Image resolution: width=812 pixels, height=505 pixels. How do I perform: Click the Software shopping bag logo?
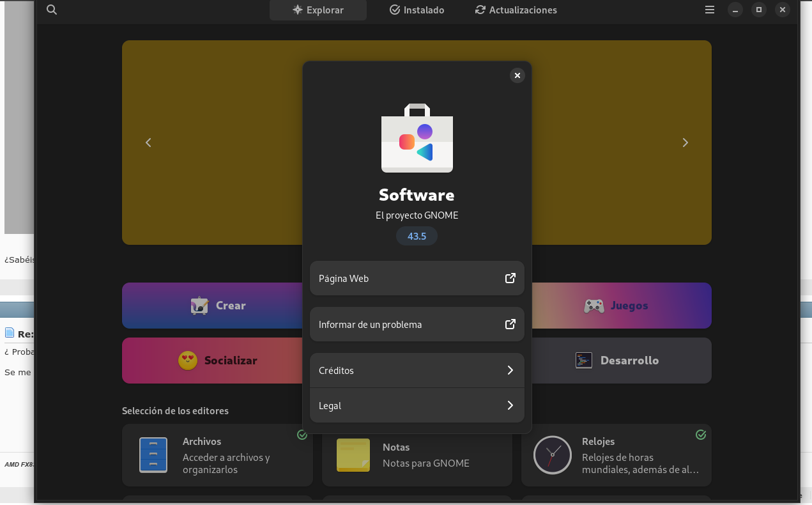click(417, 138)
